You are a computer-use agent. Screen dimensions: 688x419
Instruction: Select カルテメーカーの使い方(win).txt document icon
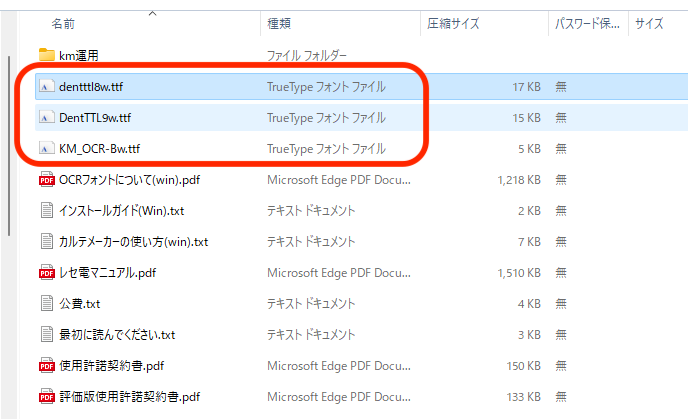coord(46,242)
